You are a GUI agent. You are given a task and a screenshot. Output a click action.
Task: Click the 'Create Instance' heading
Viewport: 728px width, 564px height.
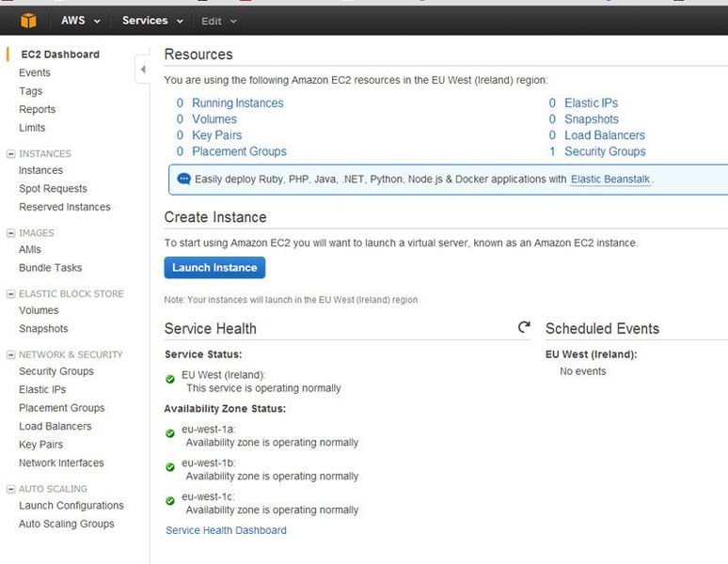point(215,217)
